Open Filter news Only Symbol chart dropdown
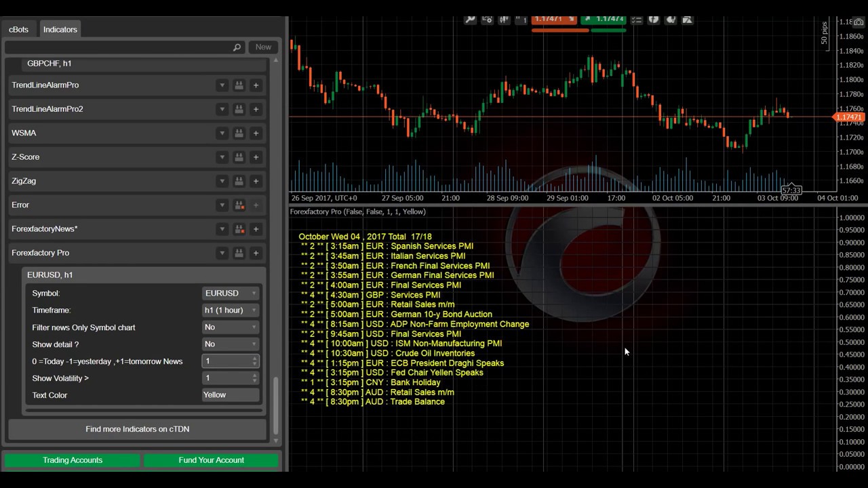The height and width of the screenshot is (488, 868). pyautogui.click(x=231, y=327)
